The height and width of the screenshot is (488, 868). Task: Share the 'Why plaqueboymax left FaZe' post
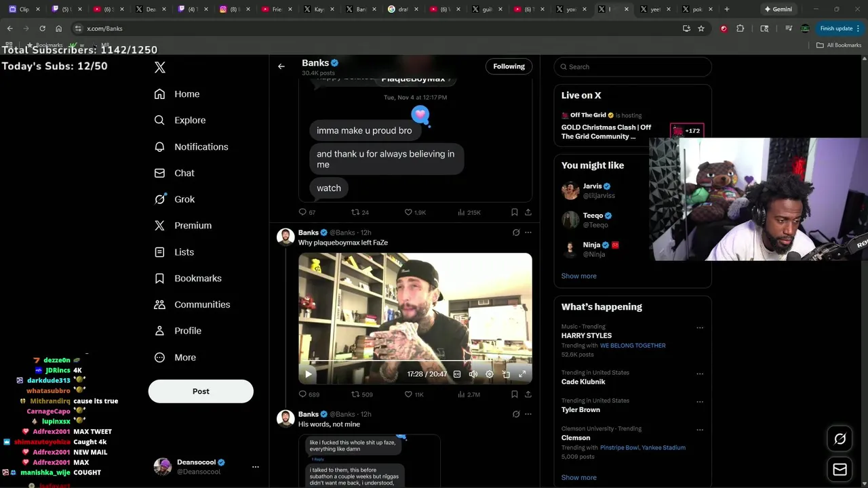(528, 394)
